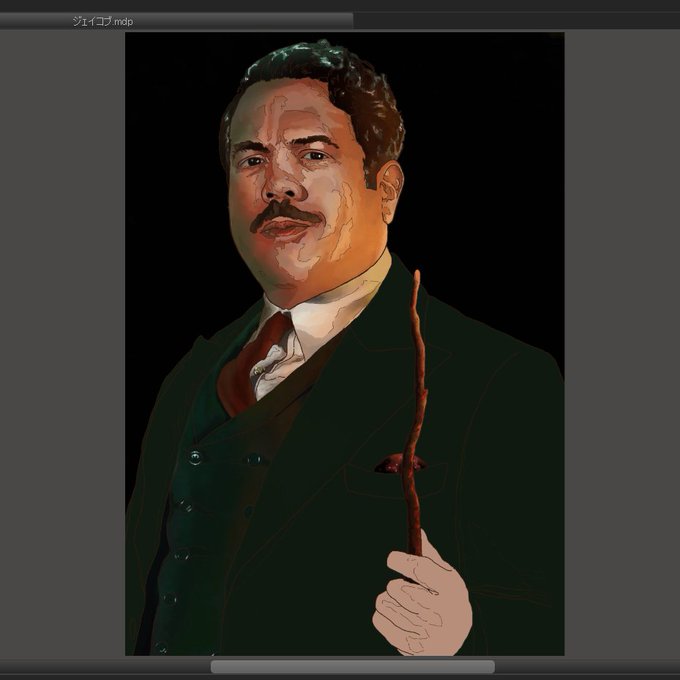Click the portrait artwork canvas

click(x=345, y=343)
